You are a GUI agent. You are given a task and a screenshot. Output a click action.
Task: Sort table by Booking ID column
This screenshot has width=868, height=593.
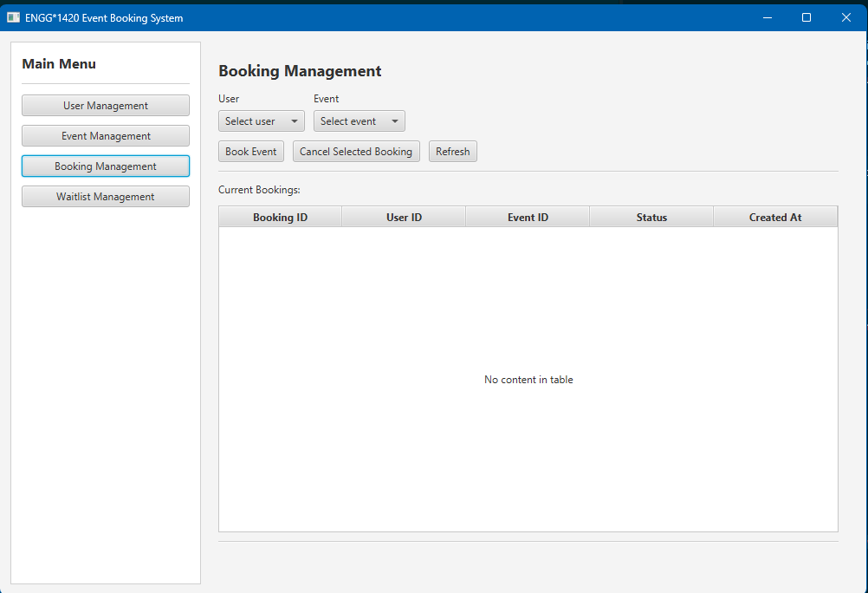[280, 218]
